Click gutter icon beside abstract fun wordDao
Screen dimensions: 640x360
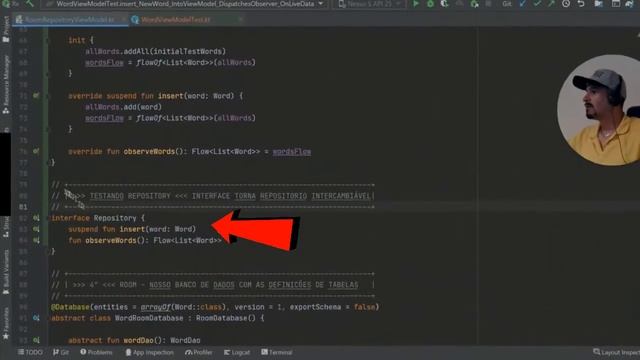[x=36, y=340]
